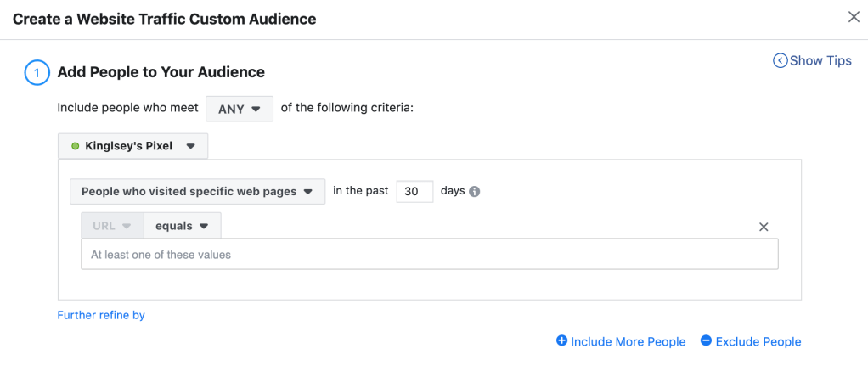The image size is (868, 371).
Task: Open the ANY criteria dropdown
Action: click(239, 109)
